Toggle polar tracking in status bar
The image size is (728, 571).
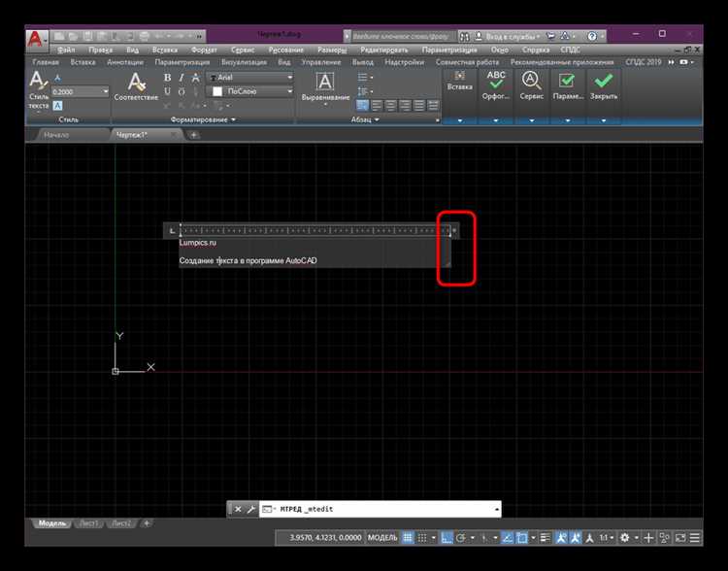(460, 538)
